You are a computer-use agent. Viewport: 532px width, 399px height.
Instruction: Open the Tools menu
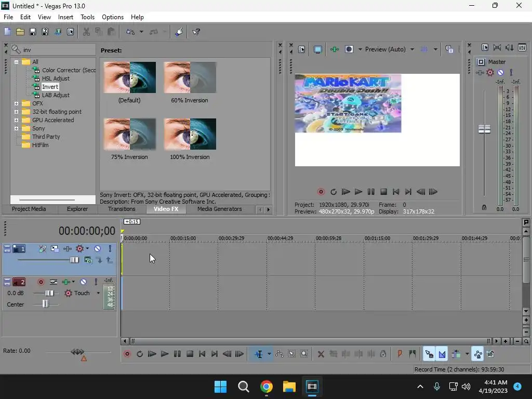(87, 17)
